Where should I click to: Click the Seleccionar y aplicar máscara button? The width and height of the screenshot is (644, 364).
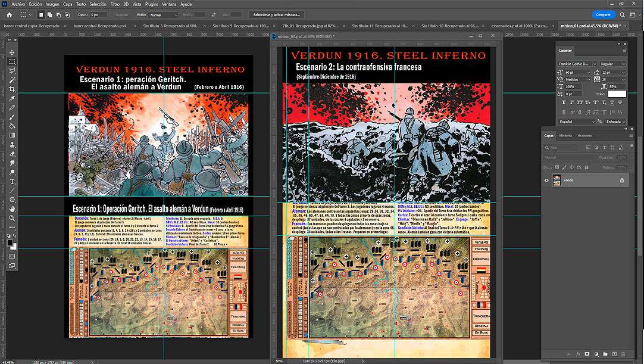276,15
